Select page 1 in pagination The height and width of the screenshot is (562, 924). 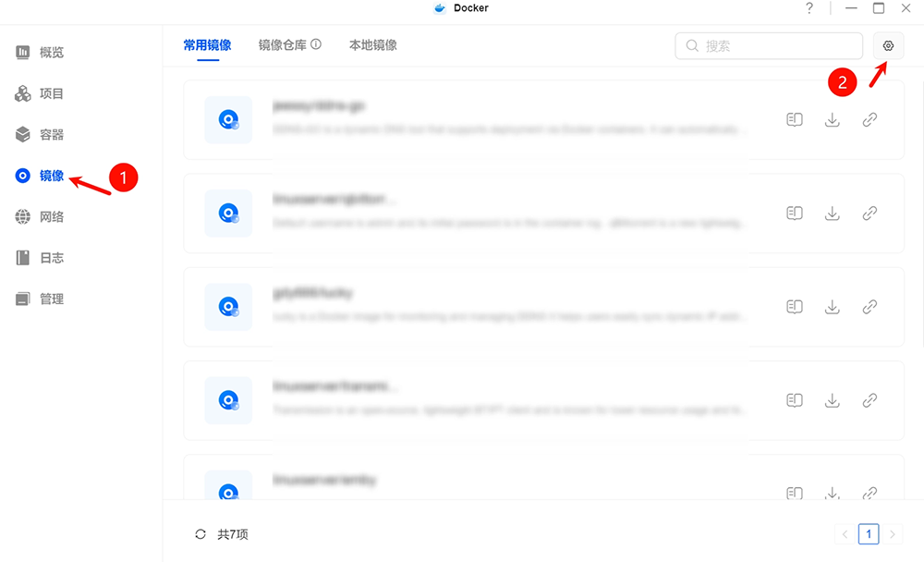[869, 534]
